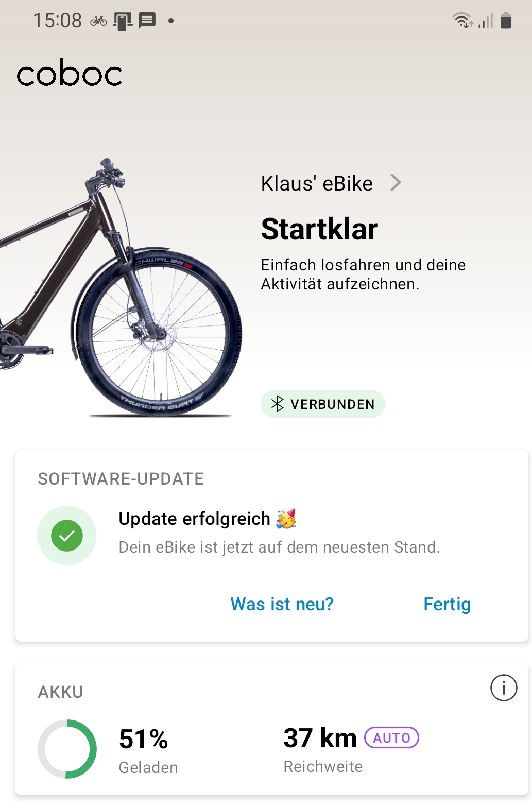Open Was ist neu? link
This screenshot has height=807, width=532.
click(282, 604)
